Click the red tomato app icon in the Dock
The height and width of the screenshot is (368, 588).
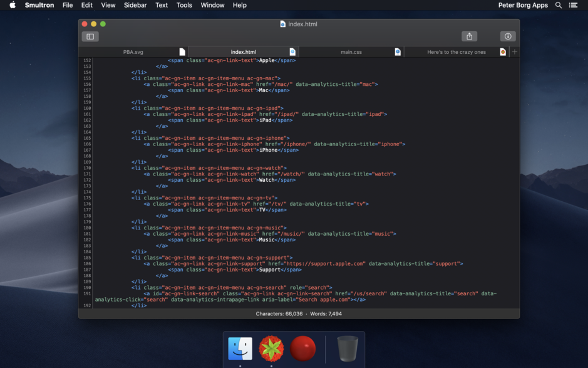[304, 349]
